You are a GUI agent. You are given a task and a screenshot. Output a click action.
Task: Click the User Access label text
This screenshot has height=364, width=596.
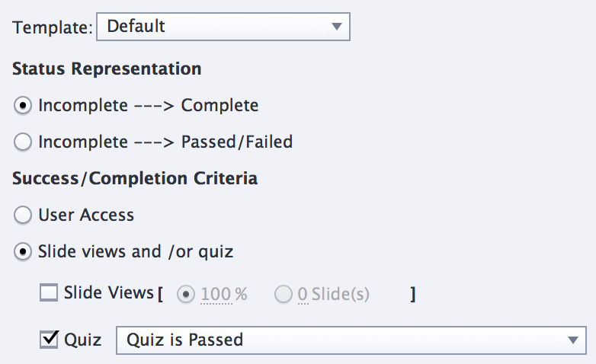point(86,215)
